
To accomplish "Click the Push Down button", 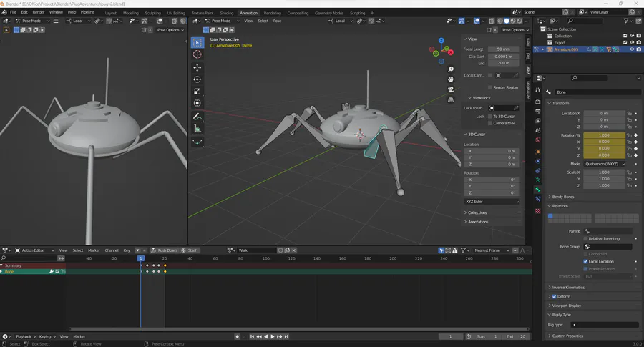I will [x=166, y=250].
